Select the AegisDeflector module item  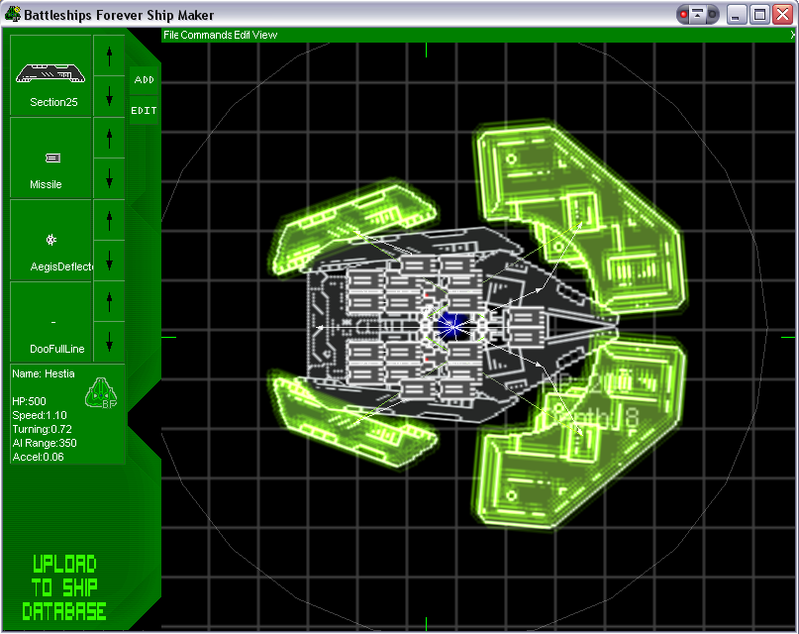50,240
